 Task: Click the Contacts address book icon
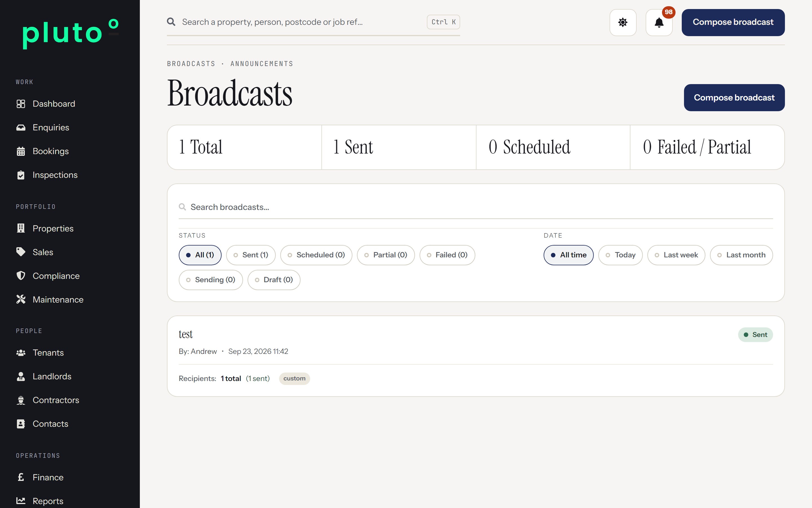point(21,424)
